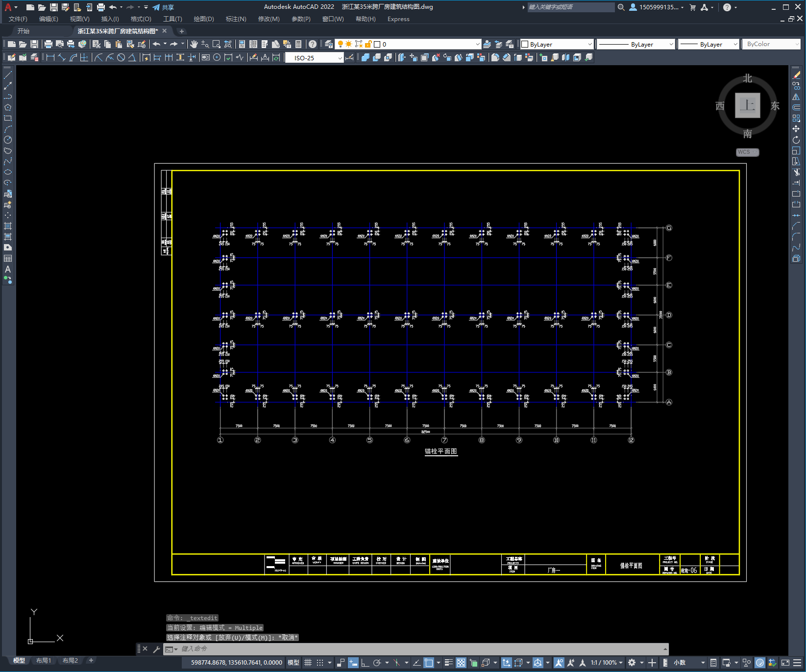Screen dimensions: 806x672
Task: Select the Circle draw tool
Action: coord(8,140)
